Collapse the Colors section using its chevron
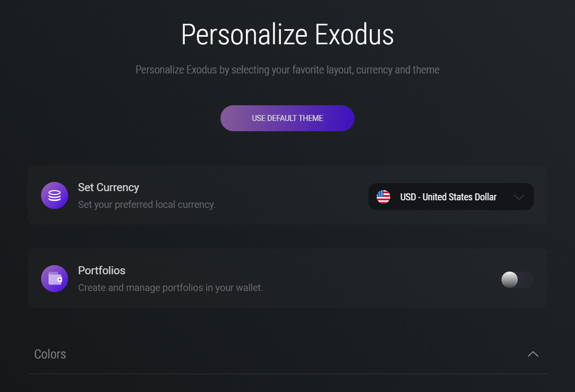This screenshot has width=575, height=392. 533,354
